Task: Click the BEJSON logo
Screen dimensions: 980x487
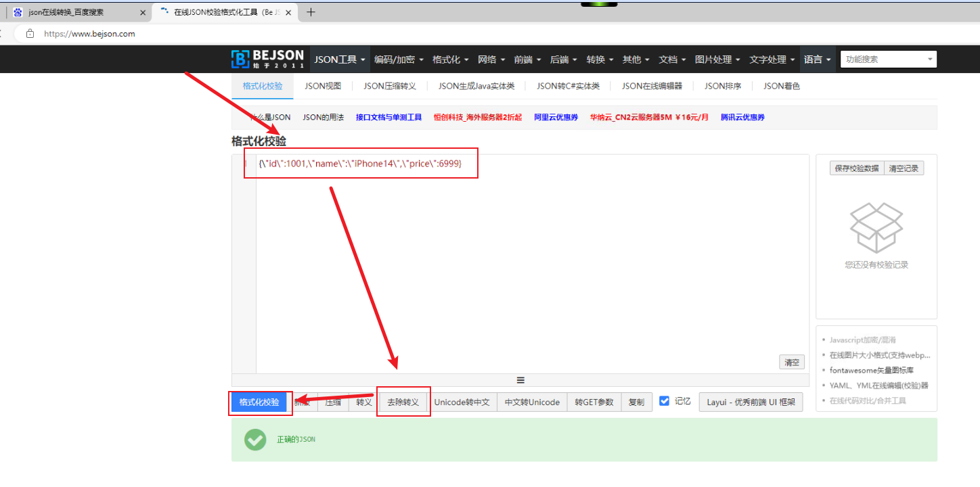Action: coord(267,59)
